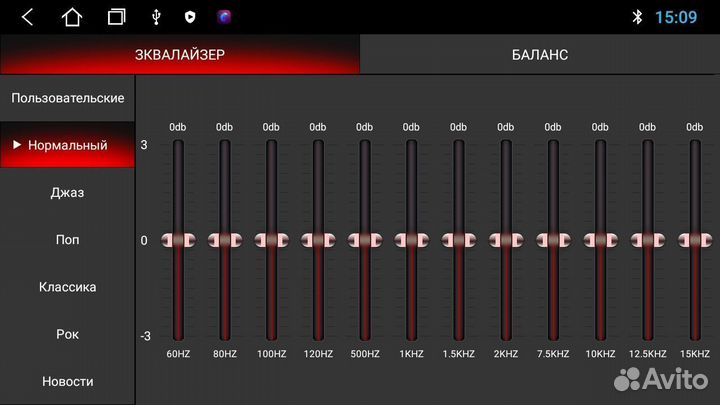The image size is (720, 405).
Task: Tap the USB status icon
Action: (156, 17)
